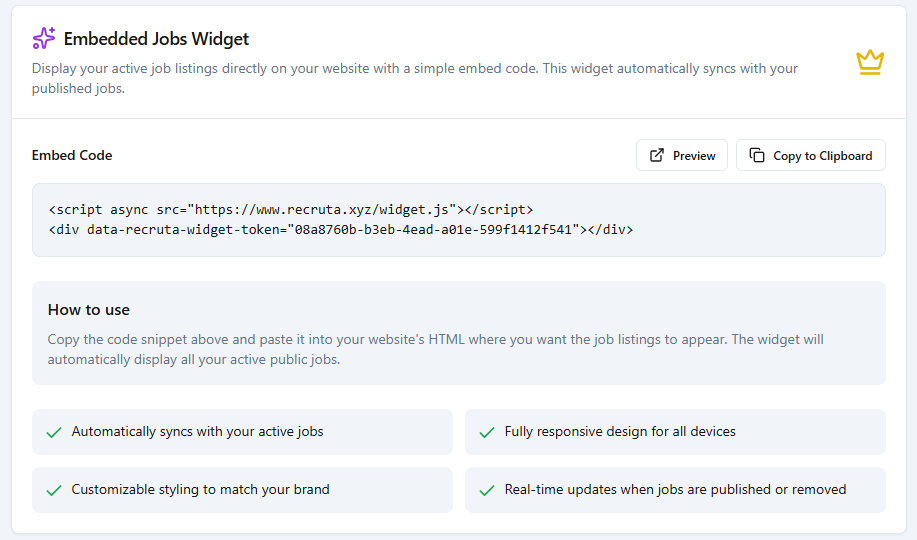Click 'Real-time updates when jobs are published or removed'
Viewport: 917px width, 540px height.
(675, 489)
